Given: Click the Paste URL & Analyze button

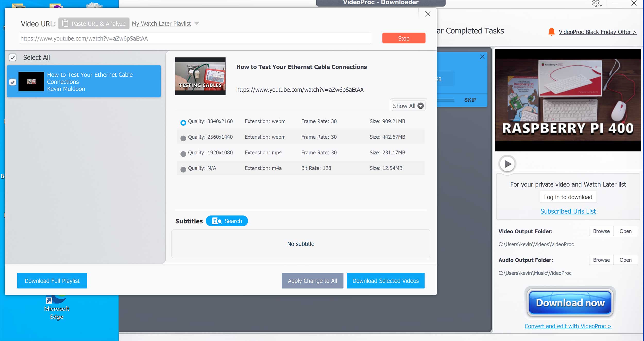Looking at the screenshot, I should point(94,23).
